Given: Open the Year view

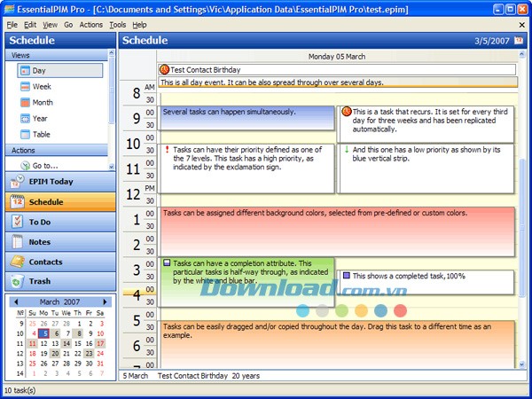Looking at the screenshot, I should (41, 119).
